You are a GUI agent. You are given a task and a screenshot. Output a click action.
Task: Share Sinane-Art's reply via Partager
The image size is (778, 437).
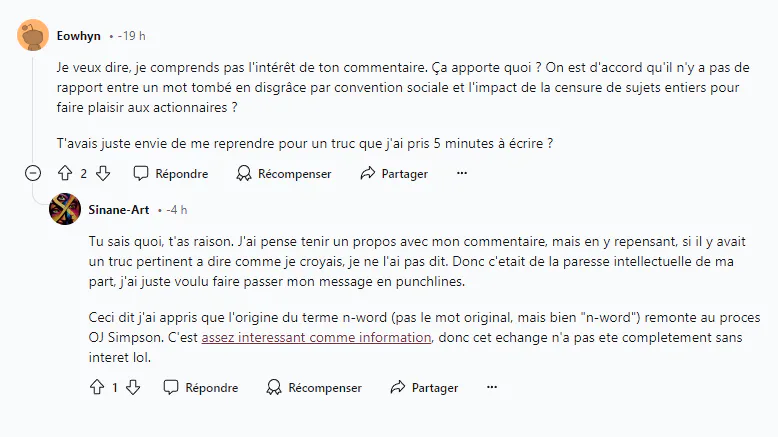[424, 387]
